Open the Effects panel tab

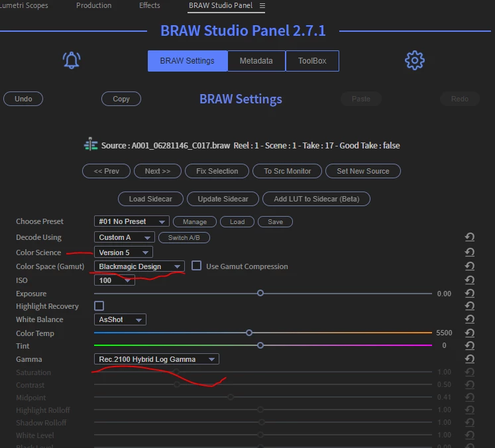click(x=150, y=5)
